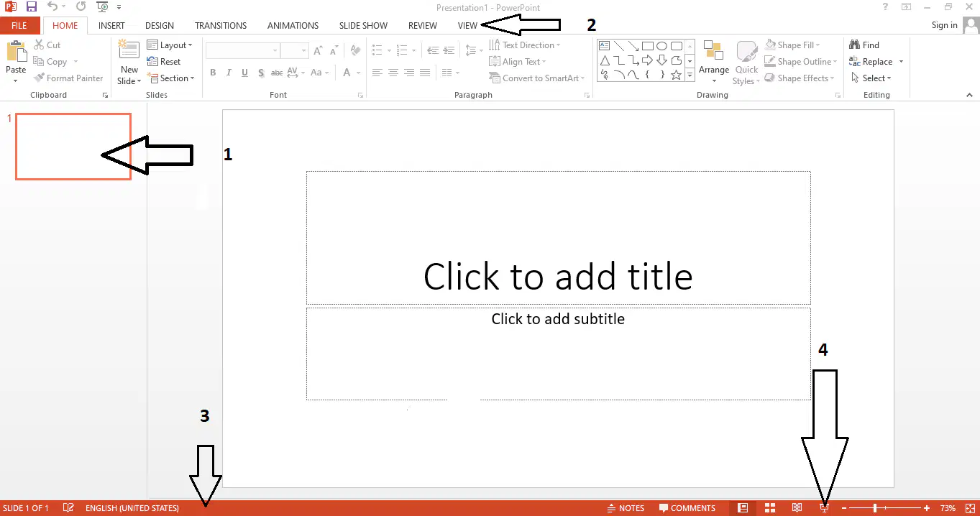
Task: Apply Format Painter
Action: coord(68,78)
